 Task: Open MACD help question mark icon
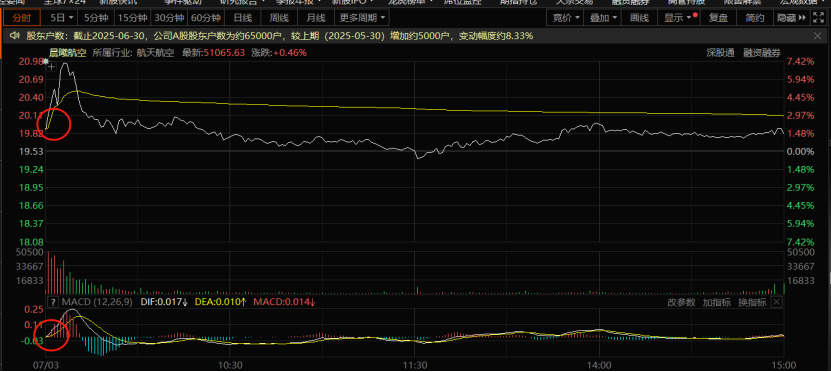[52, 302]
